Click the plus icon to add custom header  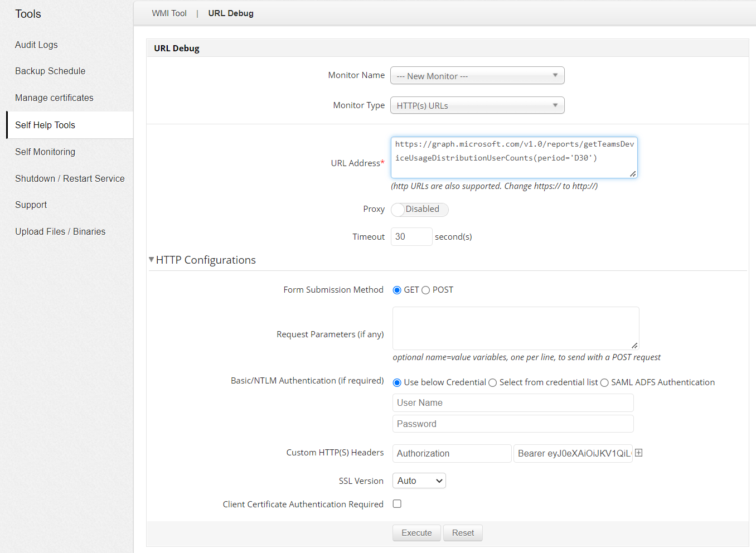(639, 453)
